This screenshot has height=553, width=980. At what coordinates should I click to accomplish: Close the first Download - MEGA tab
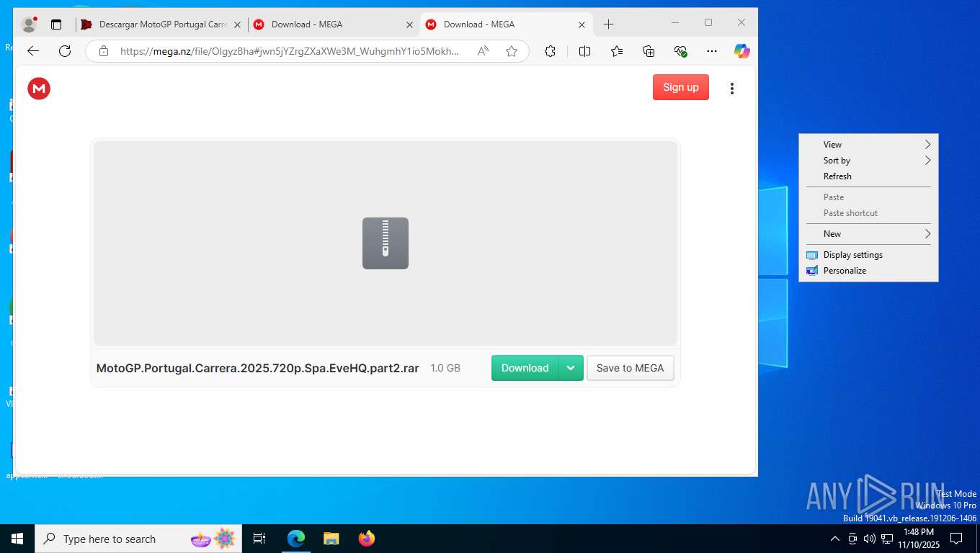409,24
